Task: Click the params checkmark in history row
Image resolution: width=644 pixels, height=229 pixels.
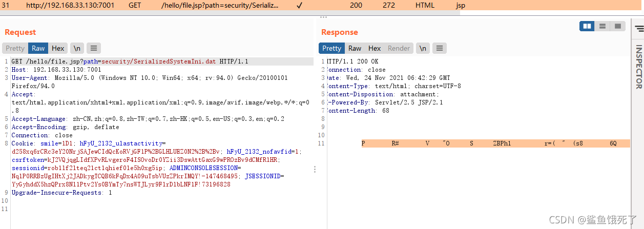Action: tap(299, 5)
